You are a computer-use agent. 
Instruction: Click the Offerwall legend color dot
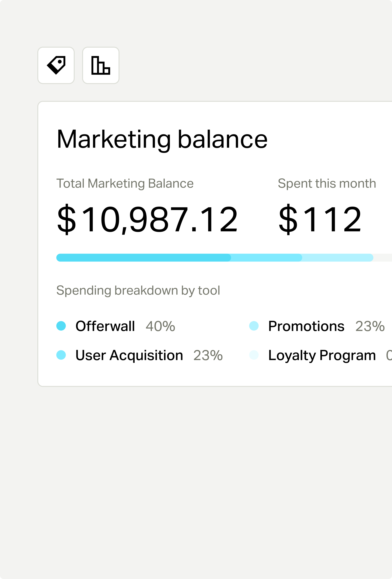[61, 326]
